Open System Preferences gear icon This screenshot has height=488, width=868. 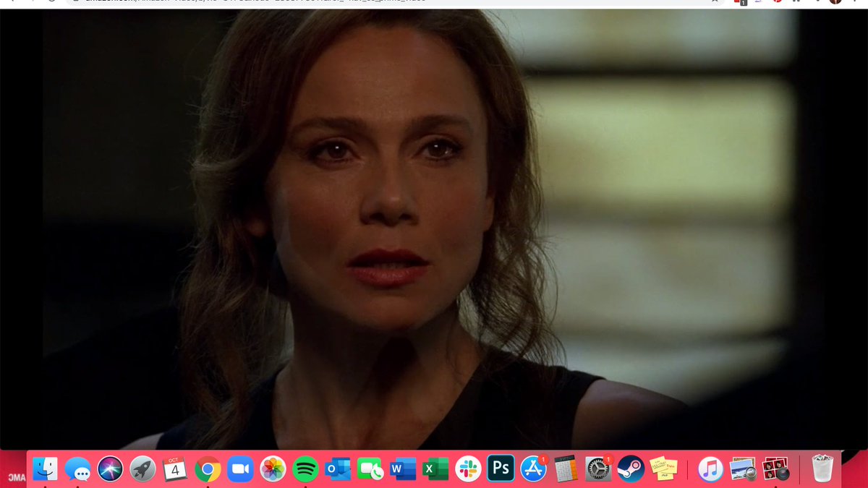[x=598, y=469]
